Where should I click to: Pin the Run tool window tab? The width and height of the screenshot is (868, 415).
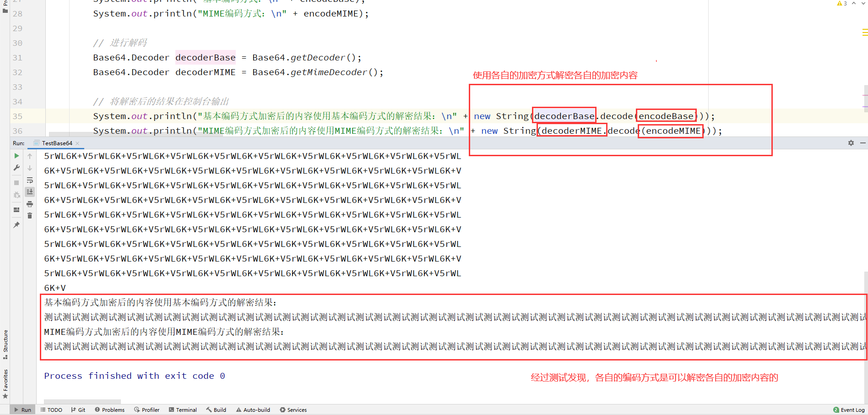16,224
